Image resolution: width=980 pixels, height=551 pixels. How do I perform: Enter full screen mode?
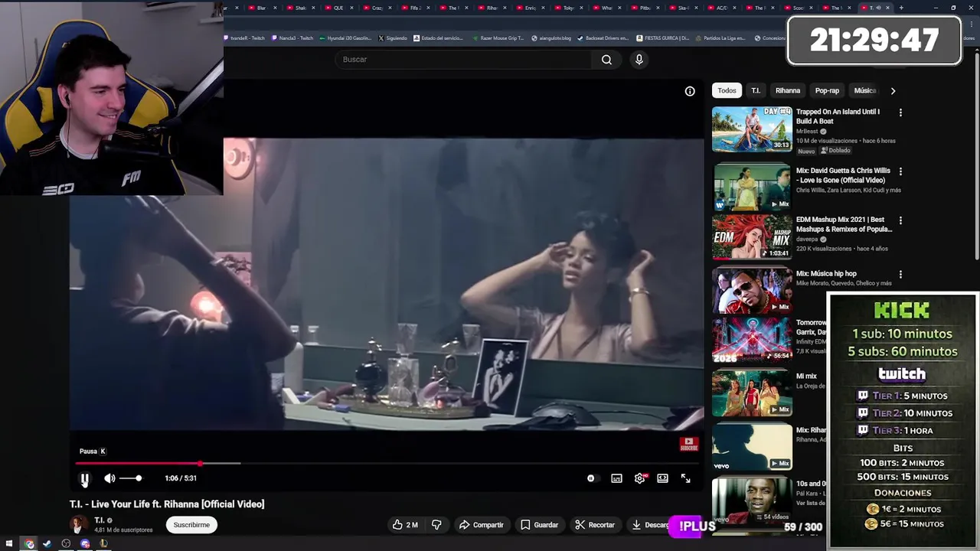click(x=686, y=478)
